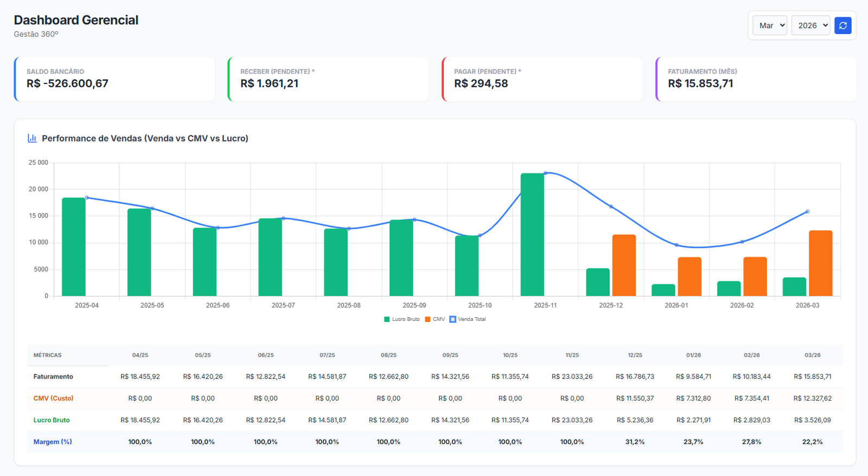Click the CMV (Custo) row label
This screenshot has height=476, width=868.
pos(53,398)
